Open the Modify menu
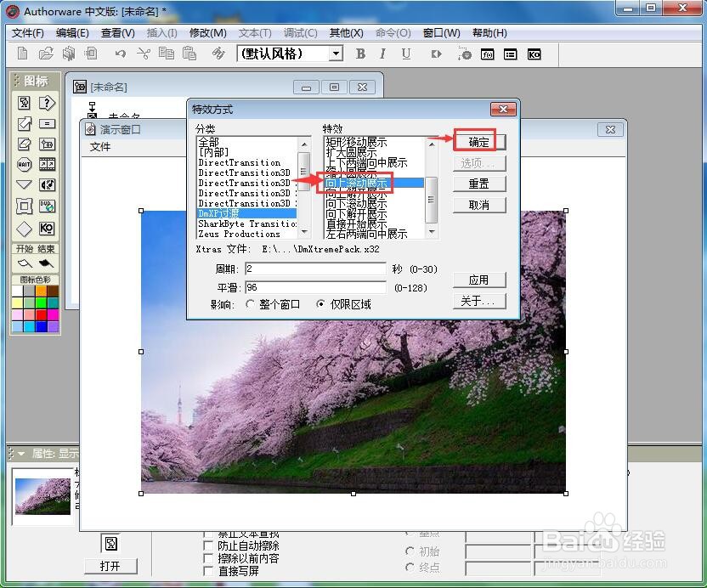Screen dimensions: 707x588 click(208, 33)
